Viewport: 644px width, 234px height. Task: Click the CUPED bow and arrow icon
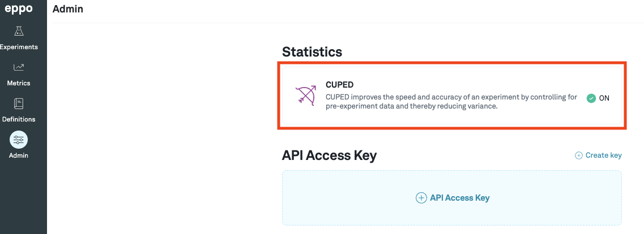(306, 96)
